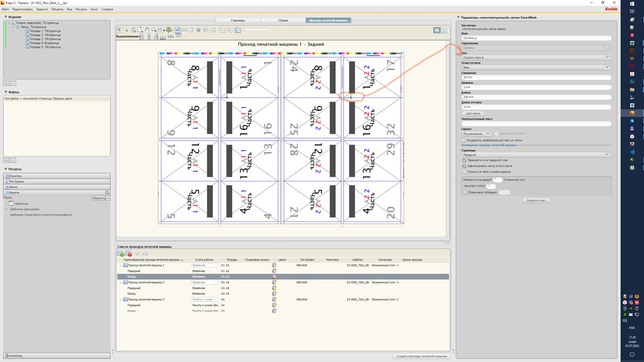Move press run down with triangle
The image size is (644, 362).
pyautogui.click(x=137, y=253)
